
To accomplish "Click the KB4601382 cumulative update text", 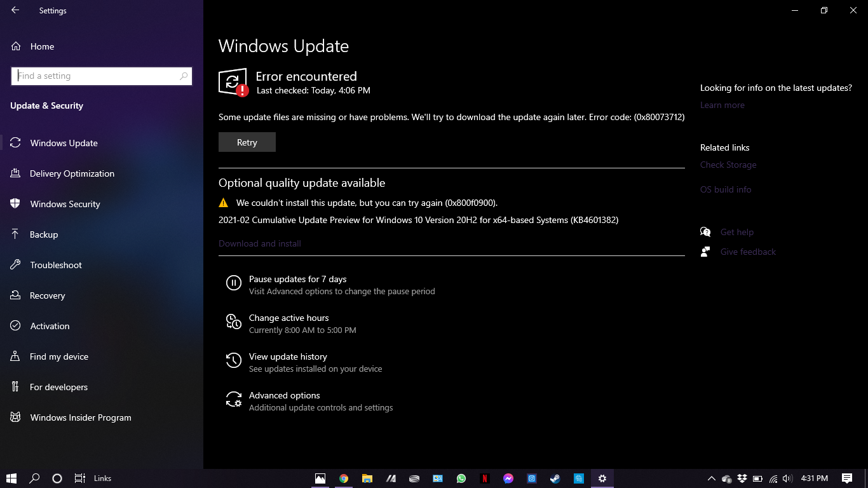I will coord(419,220).
